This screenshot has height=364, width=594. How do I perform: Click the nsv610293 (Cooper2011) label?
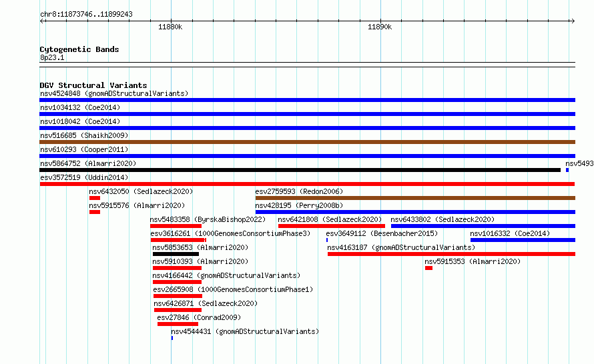pyautogui.click(x=84, y=149)
